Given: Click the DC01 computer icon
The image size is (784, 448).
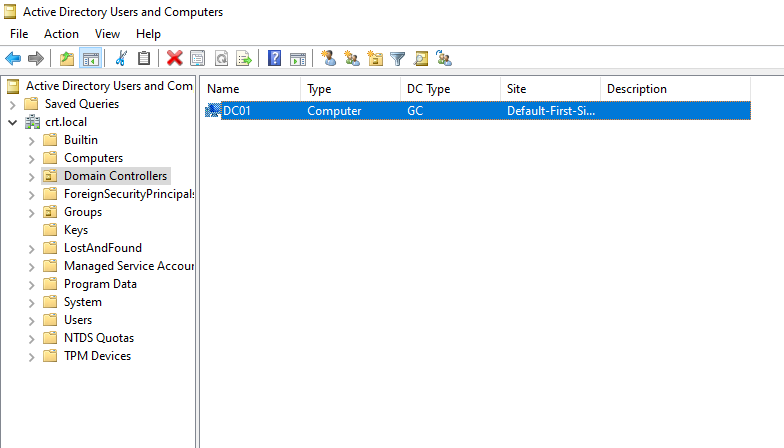Looking at the screenshot, I should (212, 110).
